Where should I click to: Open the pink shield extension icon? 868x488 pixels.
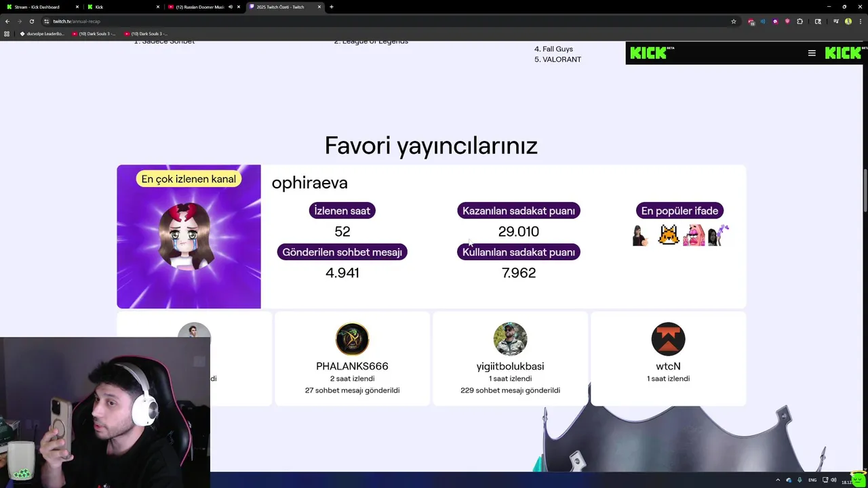[x=787, y=21]
